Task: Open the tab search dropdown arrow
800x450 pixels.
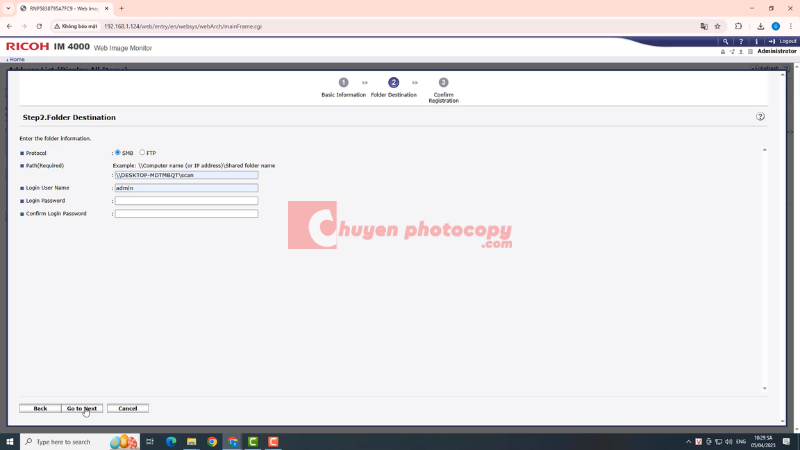Action: point(8,8)
